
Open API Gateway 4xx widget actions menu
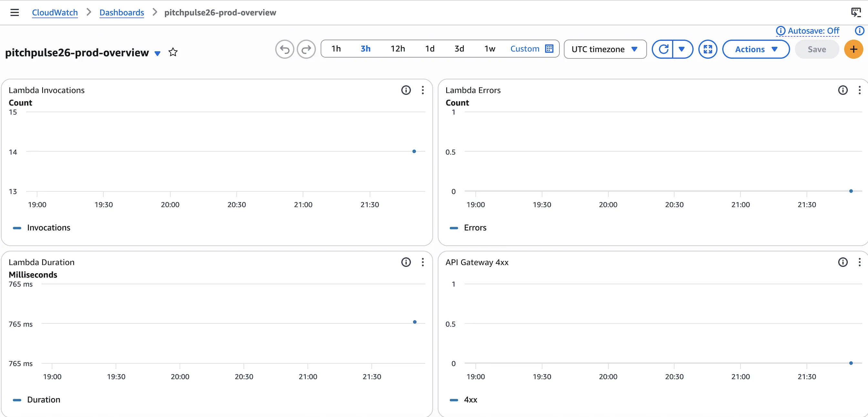coord(860,262)
